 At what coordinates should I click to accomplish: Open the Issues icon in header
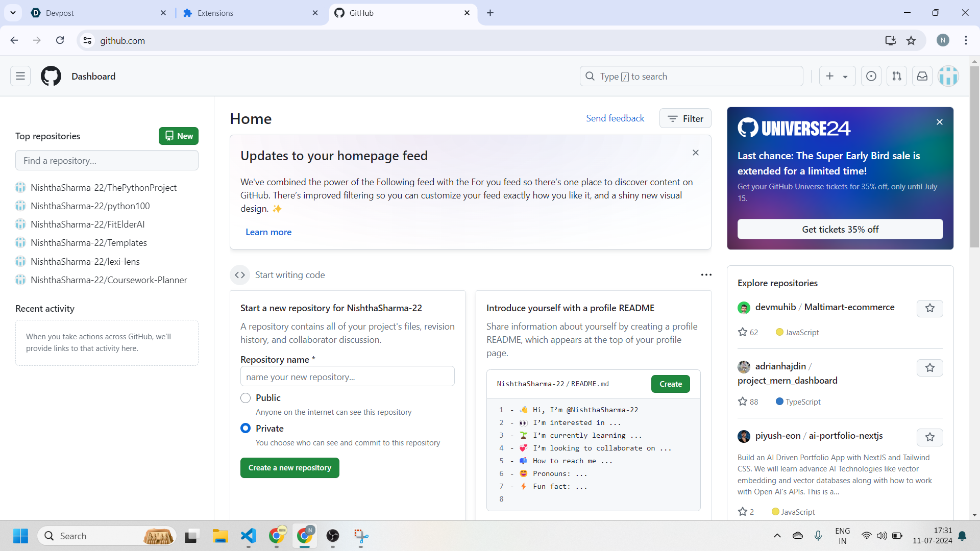point(871,76)
